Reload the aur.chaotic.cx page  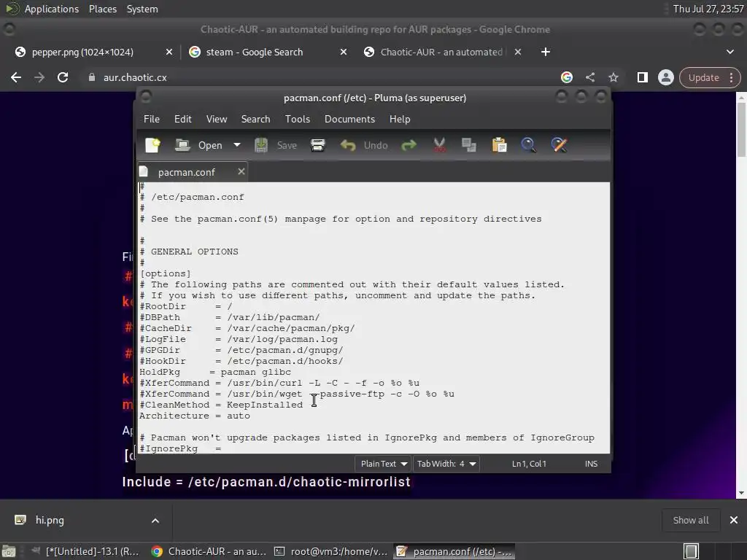(63, 77)
